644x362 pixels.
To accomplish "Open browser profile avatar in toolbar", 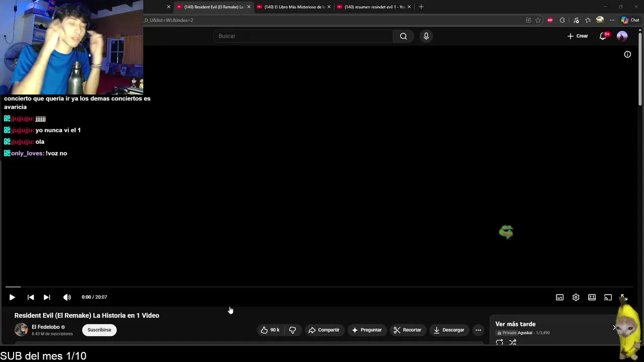I will tap(600, 20).
